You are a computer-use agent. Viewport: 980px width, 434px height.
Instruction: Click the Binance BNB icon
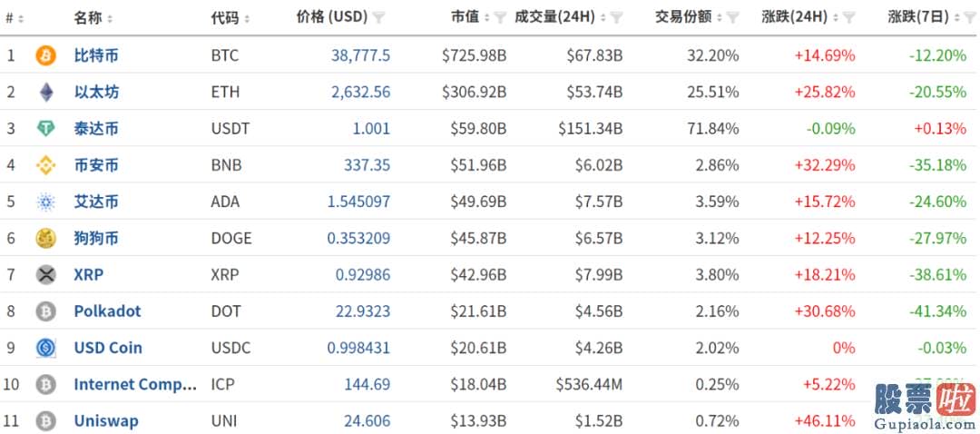coord(45,165)
